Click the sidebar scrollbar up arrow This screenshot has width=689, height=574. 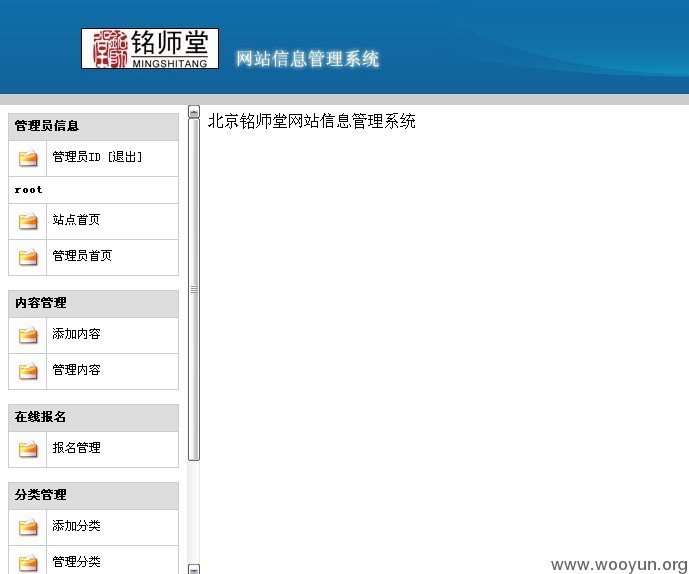[194, 111]
